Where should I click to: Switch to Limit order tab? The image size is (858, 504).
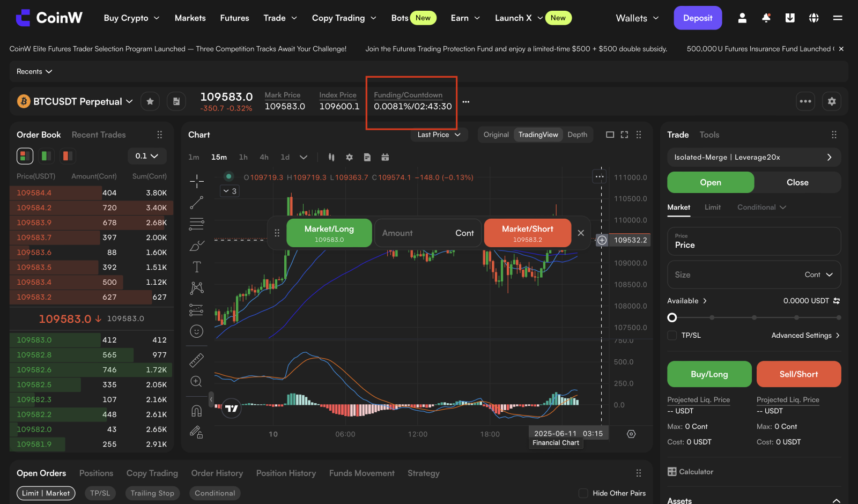pyautogui.click(x=712, y=207)
